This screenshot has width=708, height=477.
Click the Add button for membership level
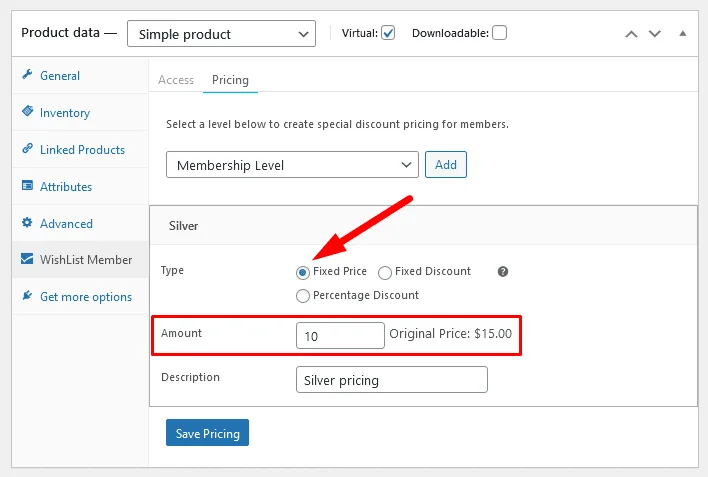(446, 164)
